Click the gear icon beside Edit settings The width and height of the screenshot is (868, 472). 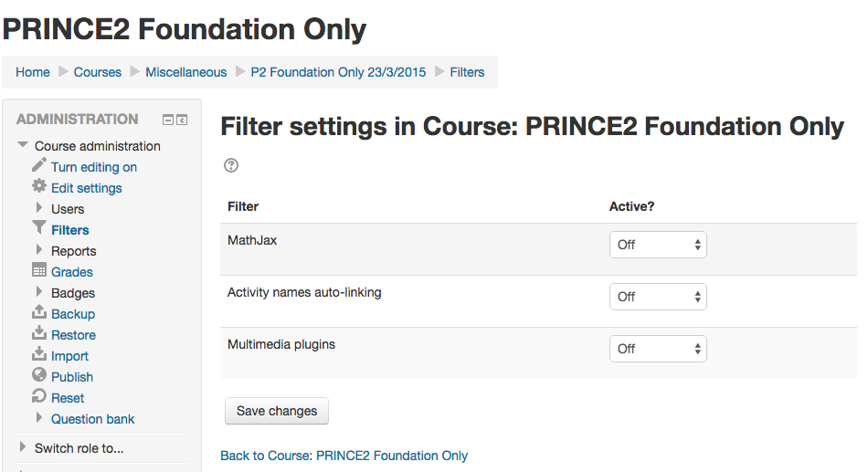[x=38, y=186]
